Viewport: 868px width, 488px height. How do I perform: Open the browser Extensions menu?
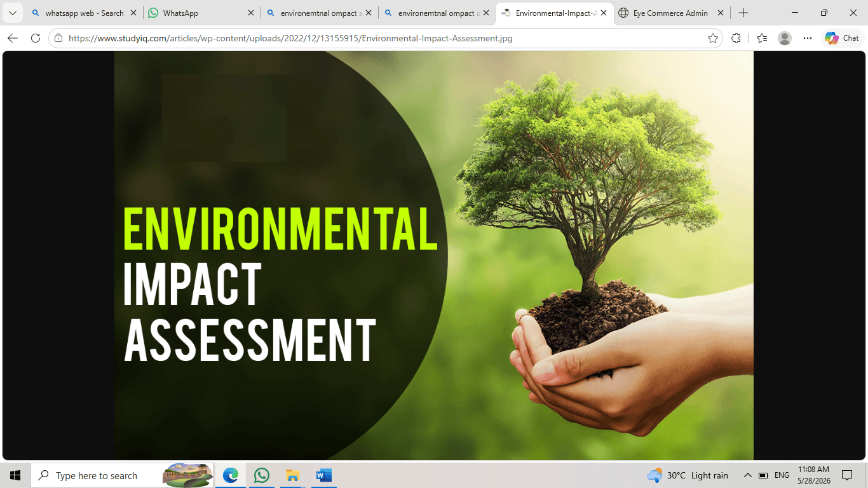pyautogui.click(x=736, y=38)
